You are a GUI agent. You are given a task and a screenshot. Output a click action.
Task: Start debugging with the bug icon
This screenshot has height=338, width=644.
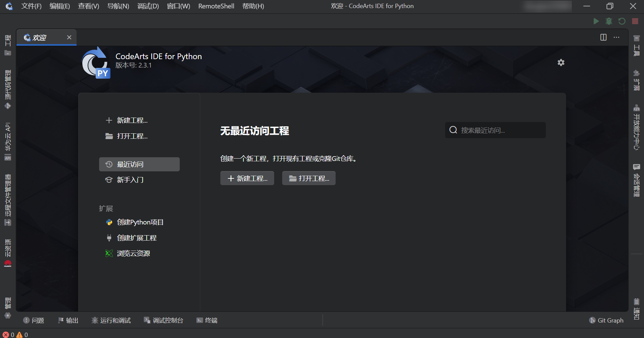pos(609,21)
